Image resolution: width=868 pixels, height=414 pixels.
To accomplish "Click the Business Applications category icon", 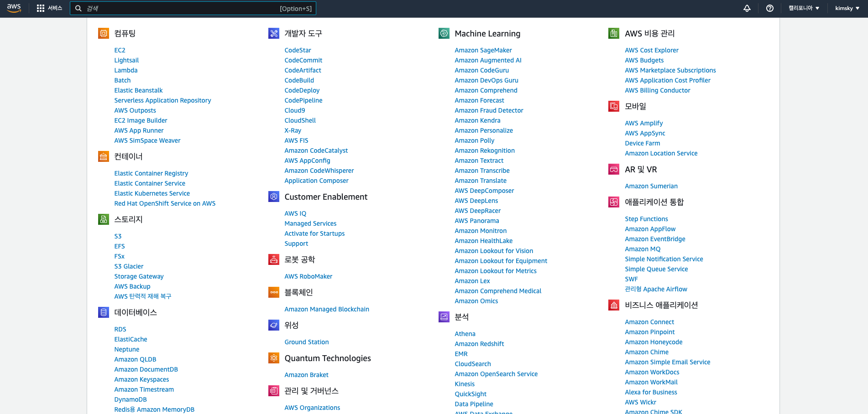I will (614, 305).
